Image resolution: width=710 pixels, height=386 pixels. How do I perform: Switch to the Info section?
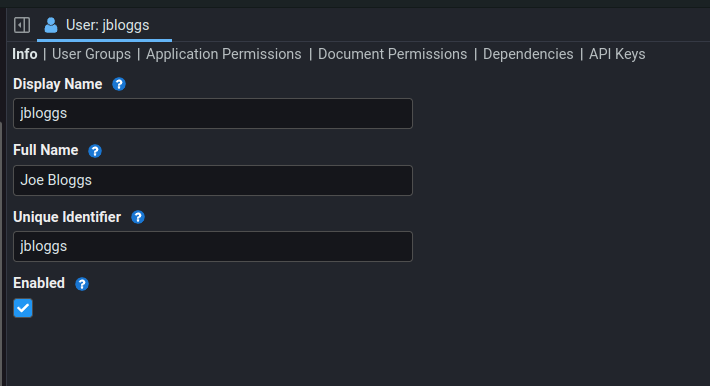pyautogui.click(x=25, y=54)
